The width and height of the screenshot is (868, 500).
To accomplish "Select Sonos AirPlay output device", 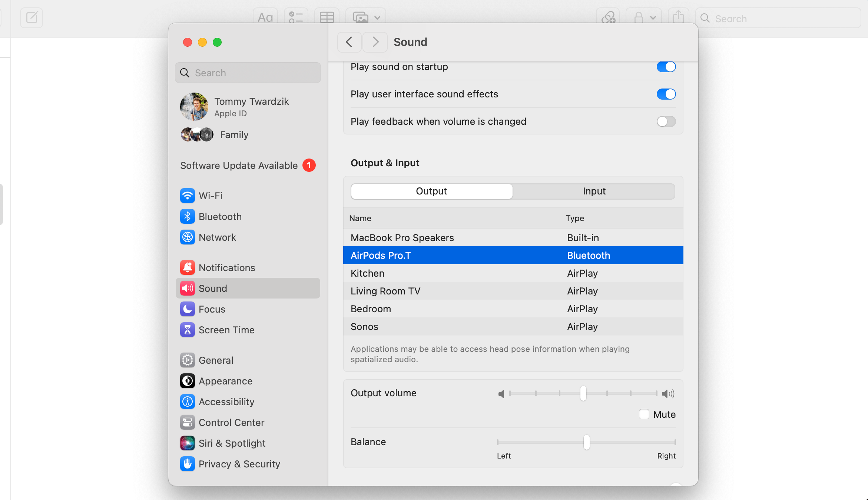I will 513,326.
